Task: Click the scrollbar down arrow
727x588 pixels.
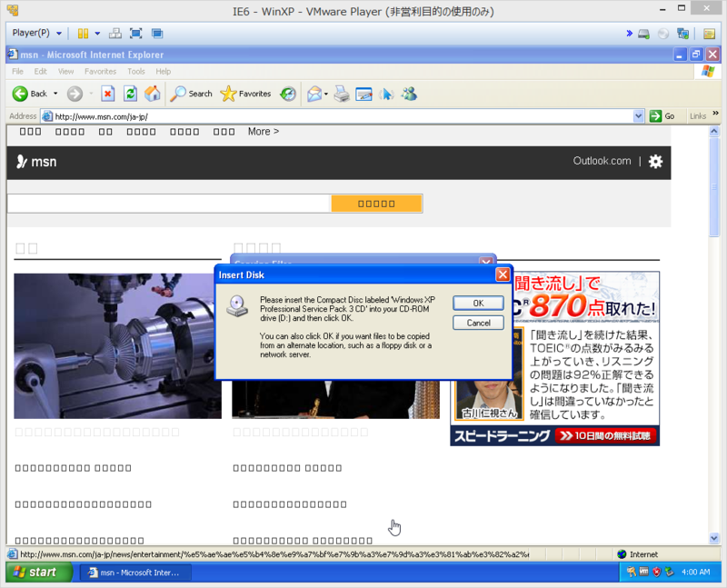Action: (714, 538)
